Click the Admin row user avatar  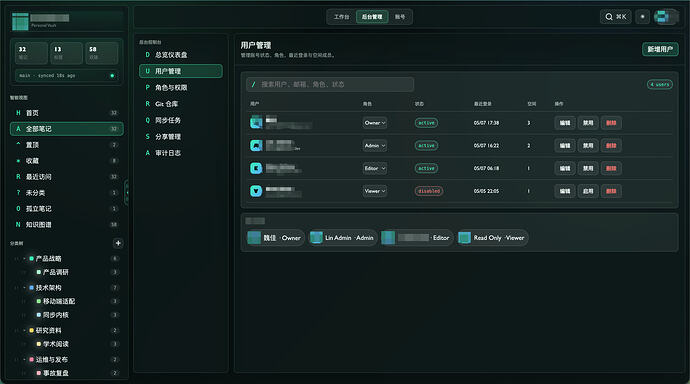click(x=256, y=145)
